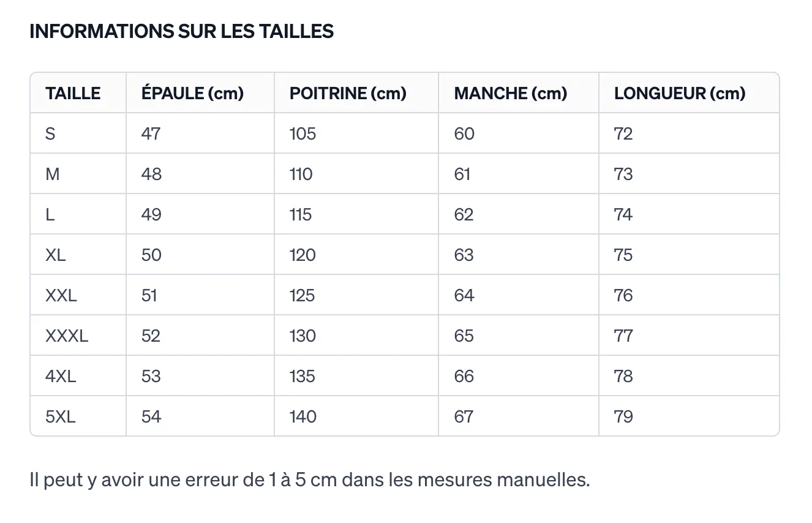Select shoulder value 52 in XXXL row
The height and width of the screenshot is (523, 812).
click(151, 336)
